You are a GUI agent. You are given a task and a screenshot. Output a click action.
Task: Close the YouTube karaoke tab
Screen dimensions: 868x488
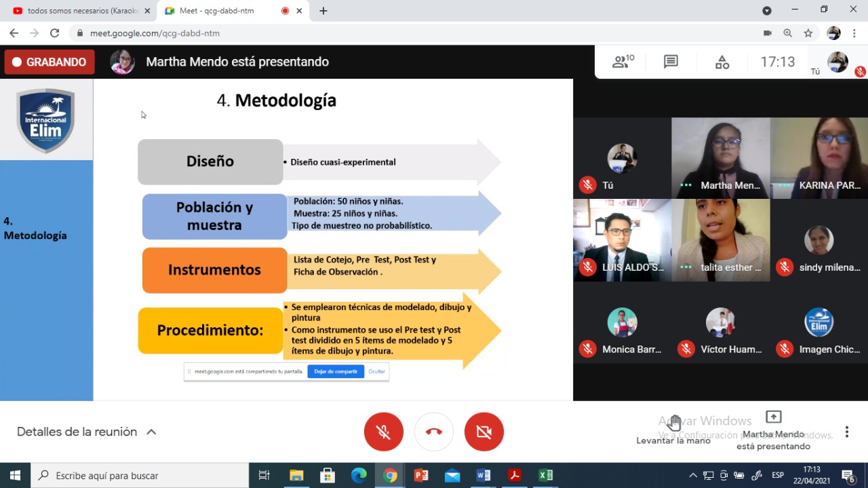(x=147, y=11)
